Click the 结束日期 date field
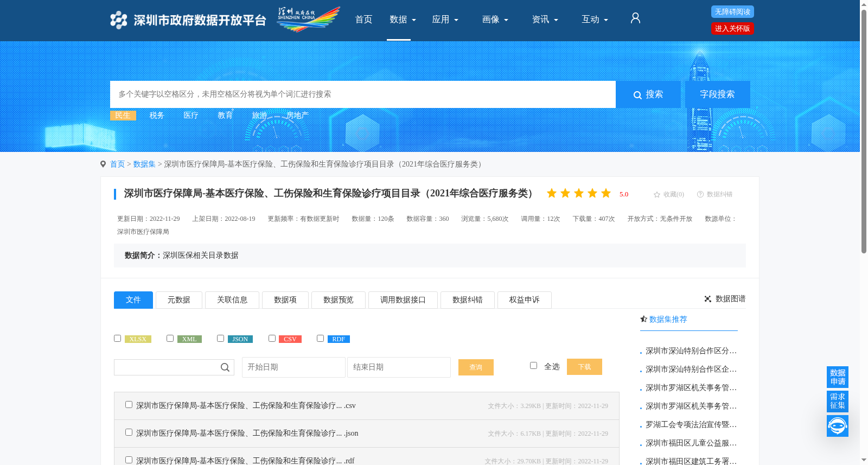 pos(399,367)
